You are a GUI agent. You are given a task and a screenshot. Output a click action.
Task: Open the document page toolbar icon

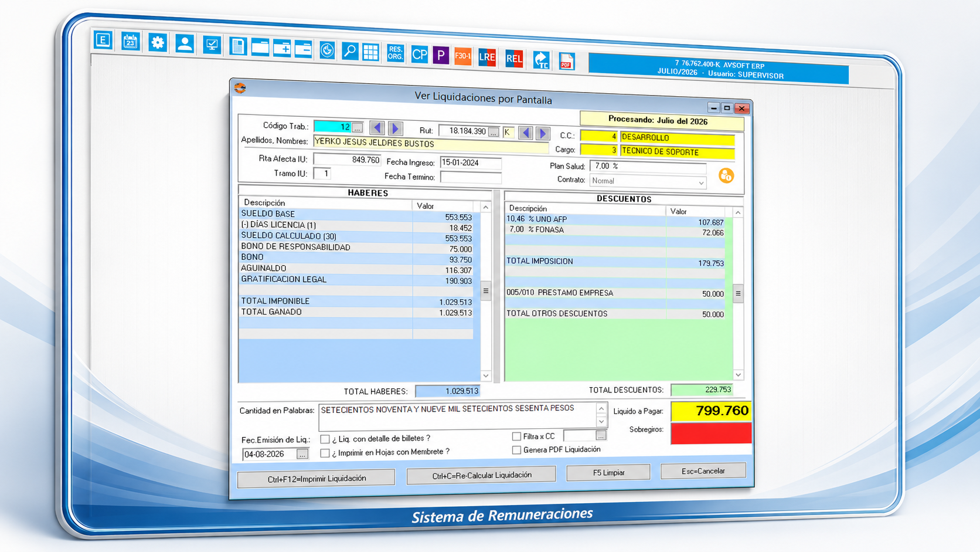237,46
